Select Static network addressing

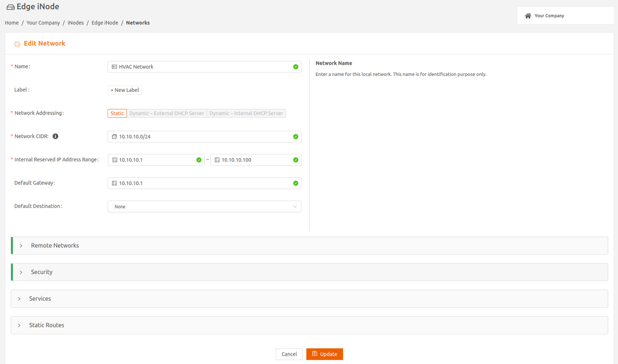click(117, 113)
